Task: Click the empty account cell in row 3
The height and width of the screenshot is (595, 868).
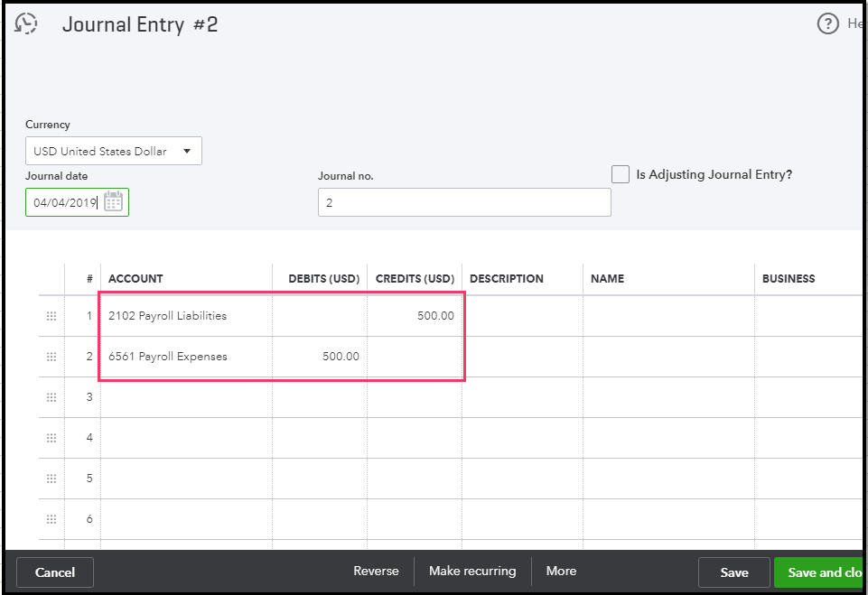Action: [187, 397]
